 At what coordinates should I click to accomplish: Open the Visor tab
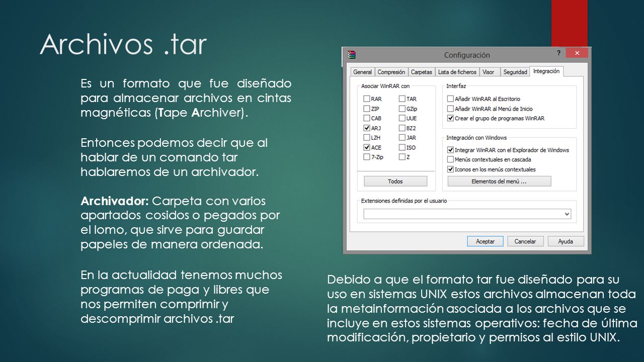click(488, 72)
